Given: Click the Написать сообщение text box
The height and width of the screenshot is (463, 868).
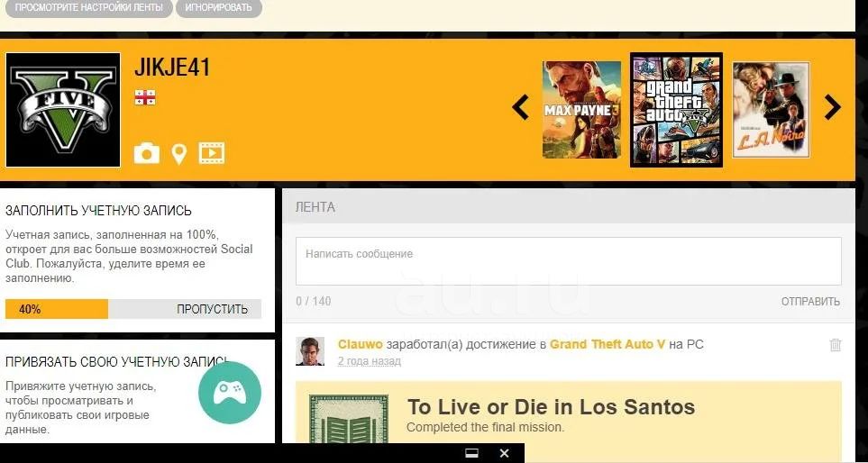Looking at the screenshot, I should (569, 261).
